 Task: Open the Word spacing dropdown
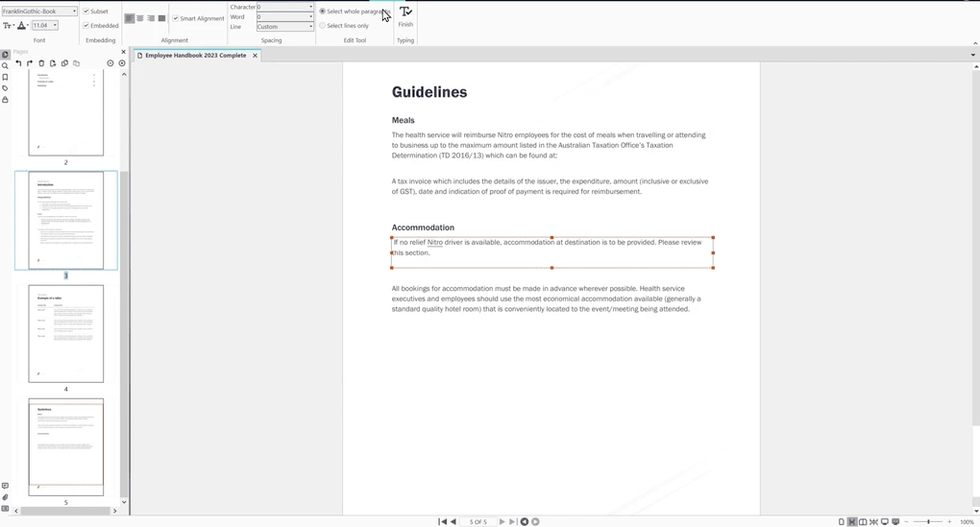[285, 17]
